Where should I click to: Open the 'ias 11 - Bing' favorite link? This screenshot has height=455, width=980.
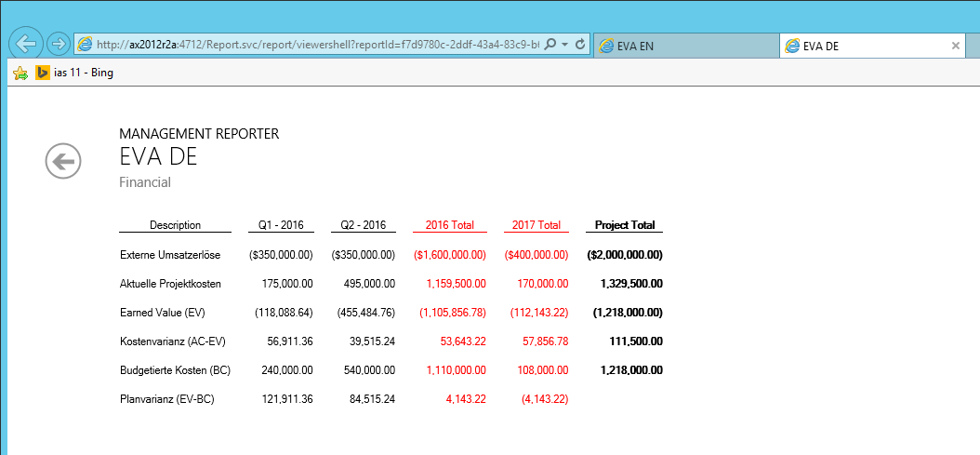click(84, 73)
